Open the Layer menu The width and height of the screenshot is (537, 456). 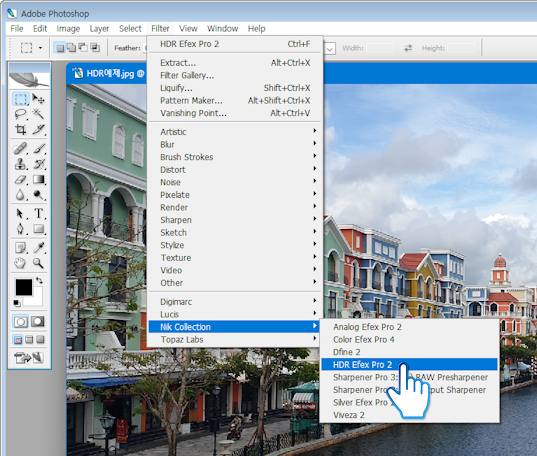click(x=99, y=29)
